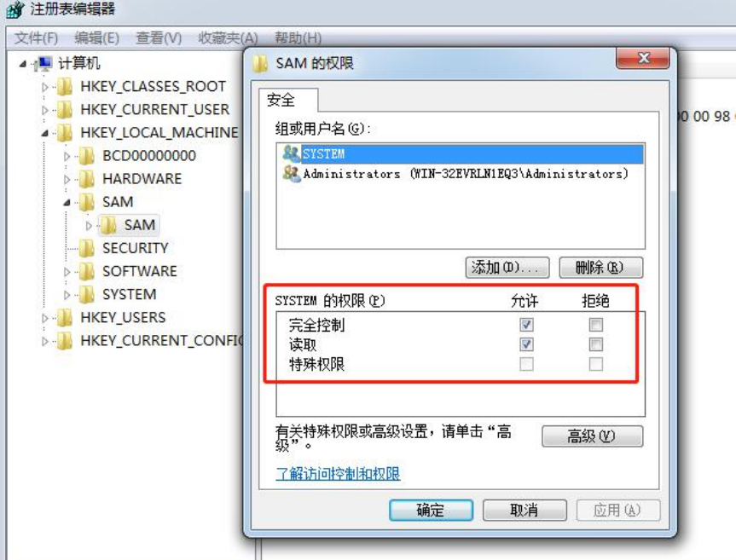Collapse the HKEY_LOCAL_MACHINE tree node
The image size is (736, 560).
(x=45, y=133)
